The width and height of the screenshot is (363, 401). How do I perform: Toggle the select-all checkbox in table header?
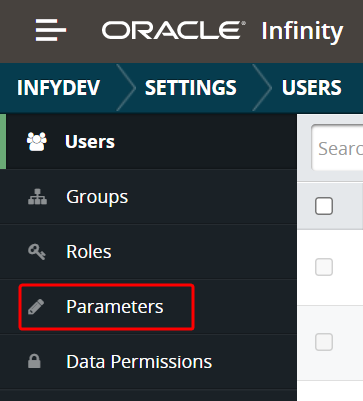(x=324, y=206)
